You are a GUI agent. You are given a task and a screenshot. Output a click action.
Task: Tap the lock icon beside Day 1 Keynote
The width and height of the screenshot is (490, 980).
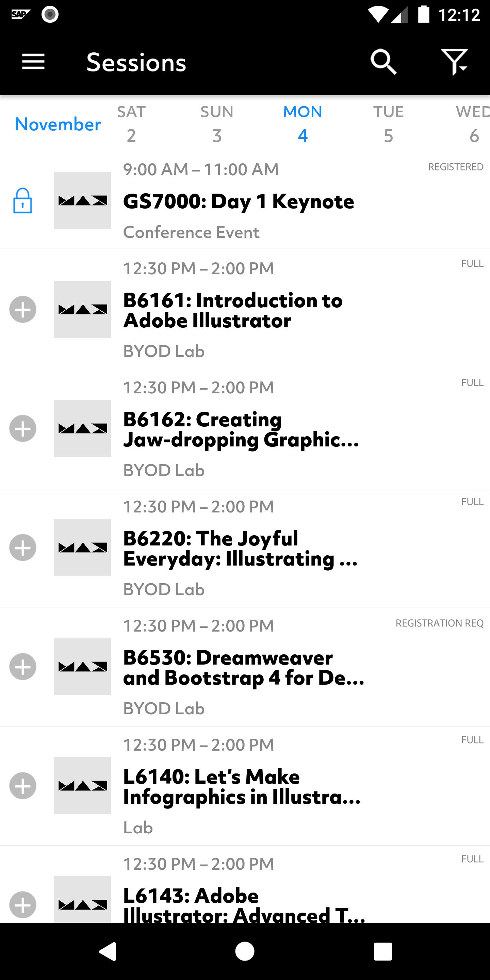(x=23, y=200)
